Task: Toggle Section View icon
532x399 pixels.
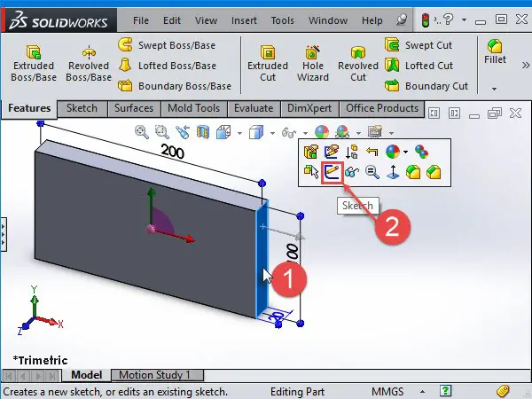Action: tap(203, 131)
